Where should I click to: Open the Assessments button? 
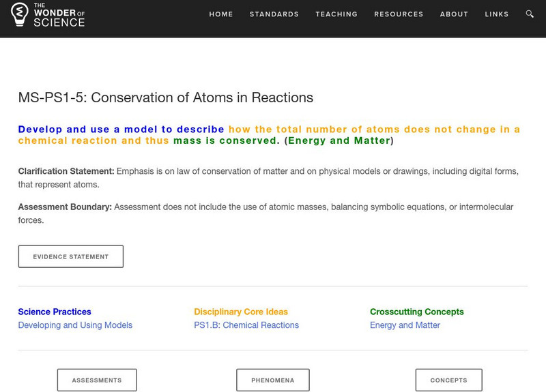(97, 380)
